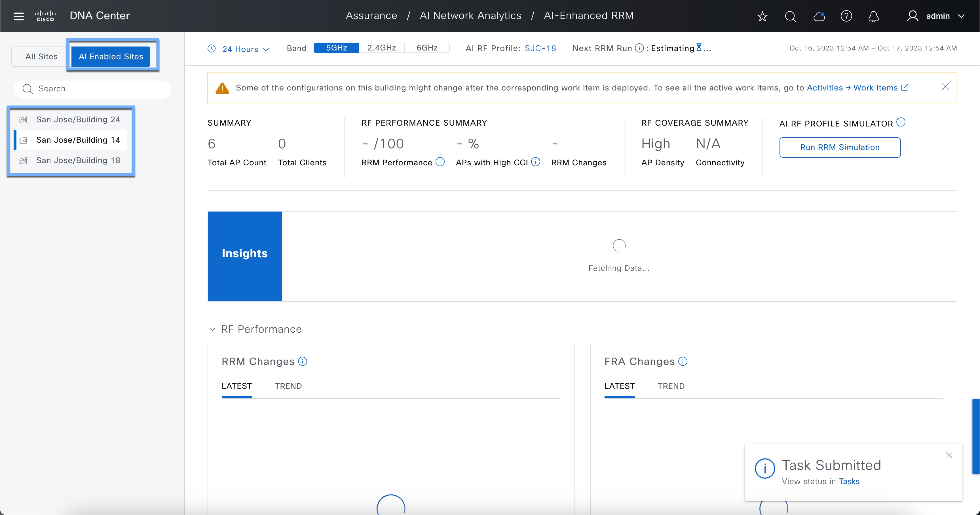Click the info icon next to FRA Changes
Image resolution: width=980 pixels, height=515 pixels.
683,361
